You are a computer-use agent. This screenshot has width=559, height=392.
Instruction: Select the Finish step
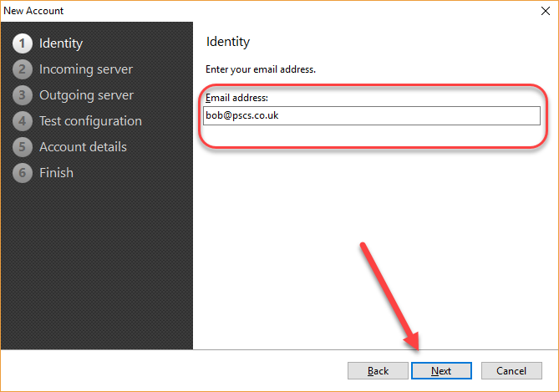pyautogui.click(x=56, y=173)
